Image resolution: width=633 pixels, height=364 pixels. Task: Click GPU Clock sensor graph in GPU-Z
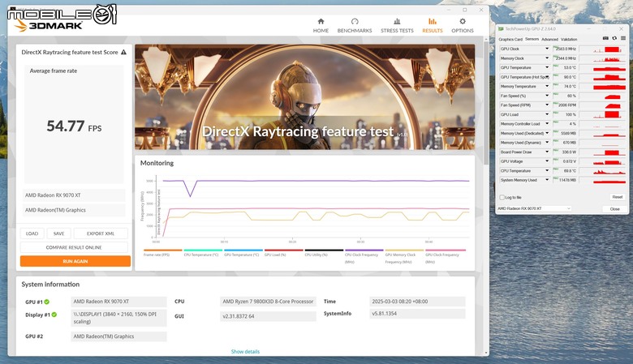[603, 49]
